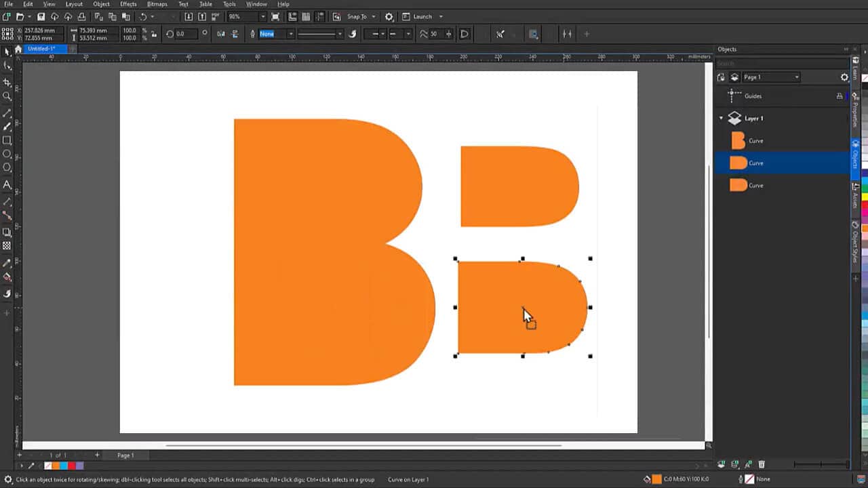Open the Properties docker tab
Viewport: 868px width, 488px height.
click(855, 110)
